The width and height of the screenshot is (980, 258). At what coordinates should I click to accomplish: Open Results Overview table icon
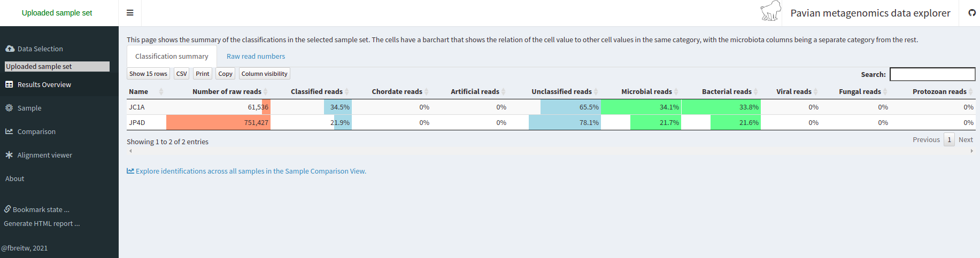[x=9, y=84]
